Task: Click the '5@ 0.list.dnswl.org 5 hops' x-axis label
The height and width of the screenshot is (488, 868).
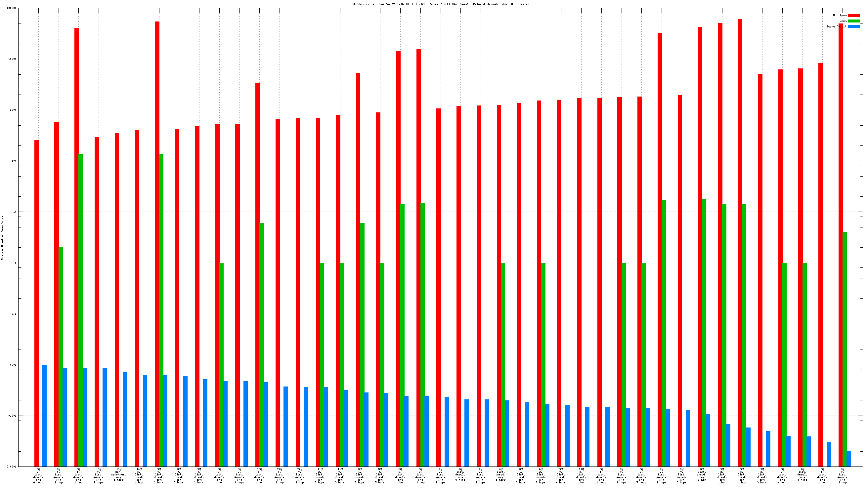Action: point(380,476)
